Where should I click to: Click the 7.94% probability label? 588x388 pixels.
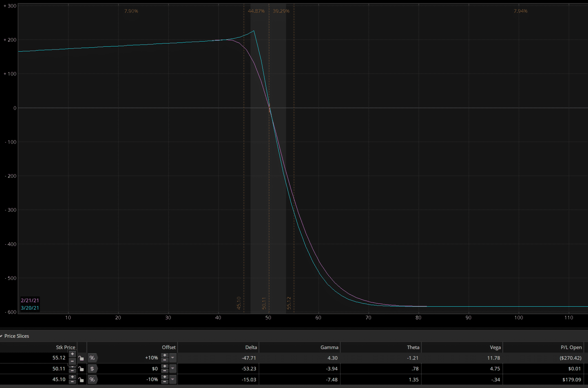pyautogui.click(x=520, y=11)
